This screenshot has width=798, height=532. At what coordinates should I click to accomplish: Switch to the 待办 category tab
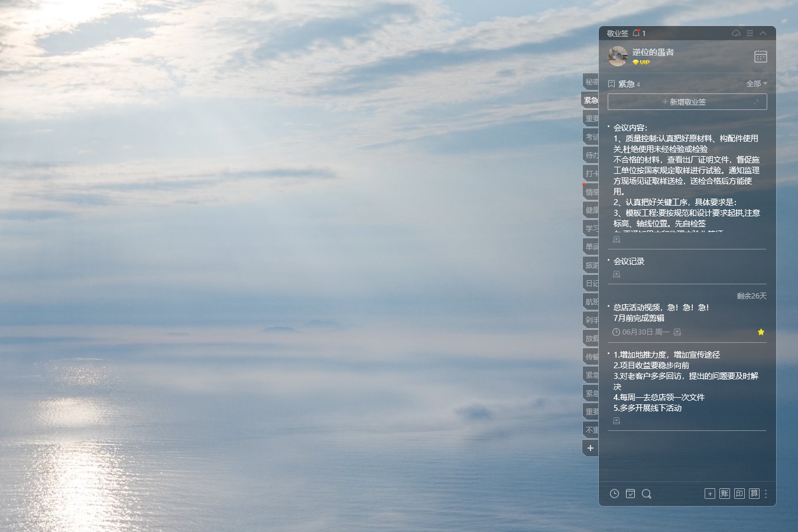tap(591, 155)
